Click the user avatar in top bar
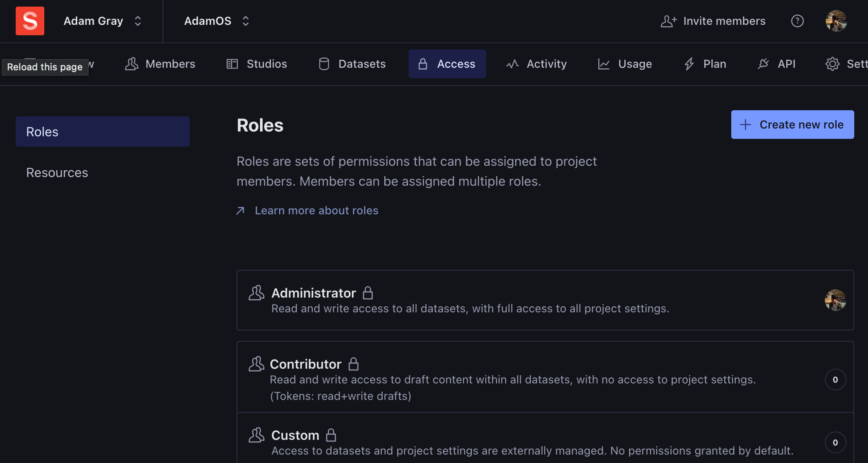The image size is (868, 463). (x=836, y=21)
